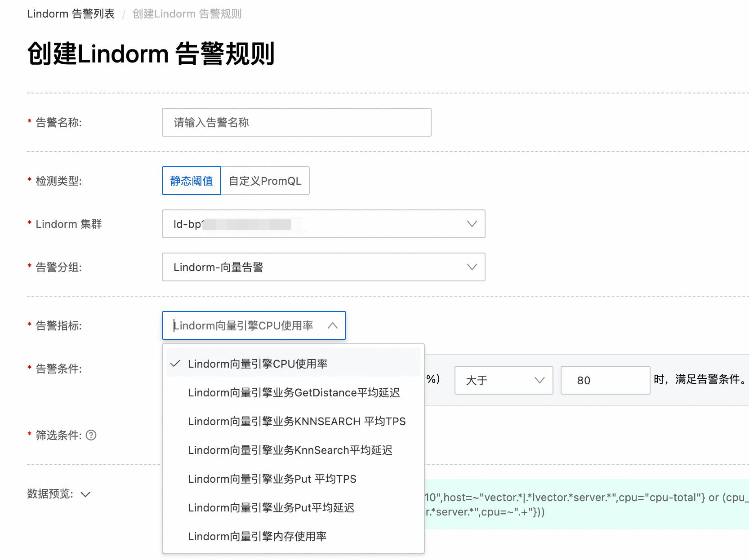Image resolution: width=749 pixels, height=560 pixels.
Task: Click the filter condition help icon
Action: (x=91, y=435)
